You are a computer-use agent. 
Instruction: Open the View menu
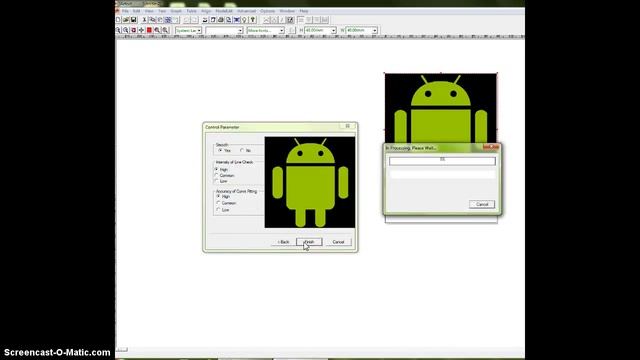pos(149,11)
